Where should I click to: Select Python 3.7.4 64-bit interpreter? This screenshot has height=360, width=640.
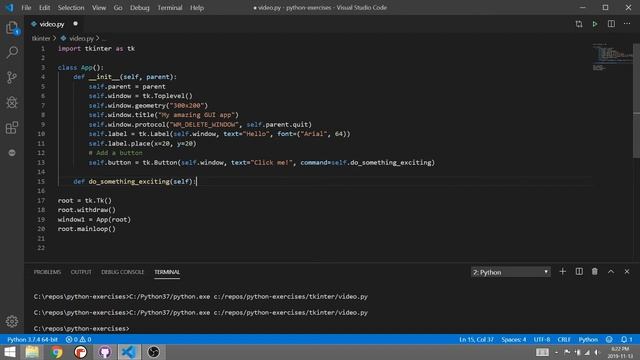(32, 340)
